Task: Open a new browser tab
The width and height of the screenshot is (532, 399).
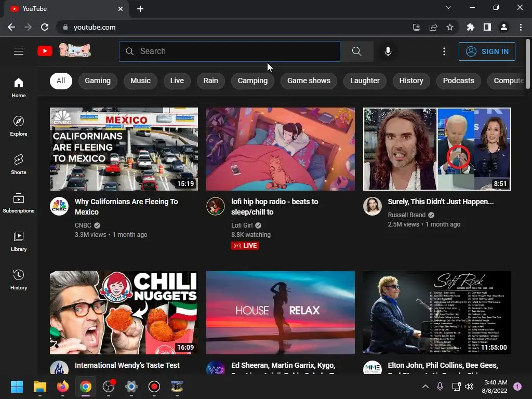Action: 140,9
